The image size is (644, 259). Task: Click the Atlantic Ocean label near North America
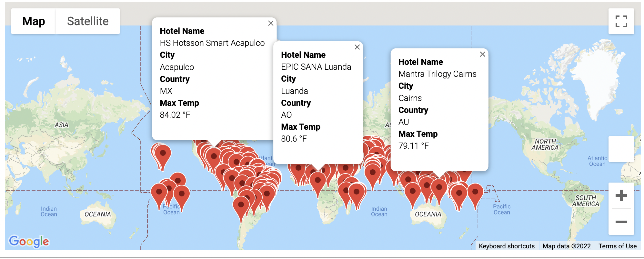(597, 161)
